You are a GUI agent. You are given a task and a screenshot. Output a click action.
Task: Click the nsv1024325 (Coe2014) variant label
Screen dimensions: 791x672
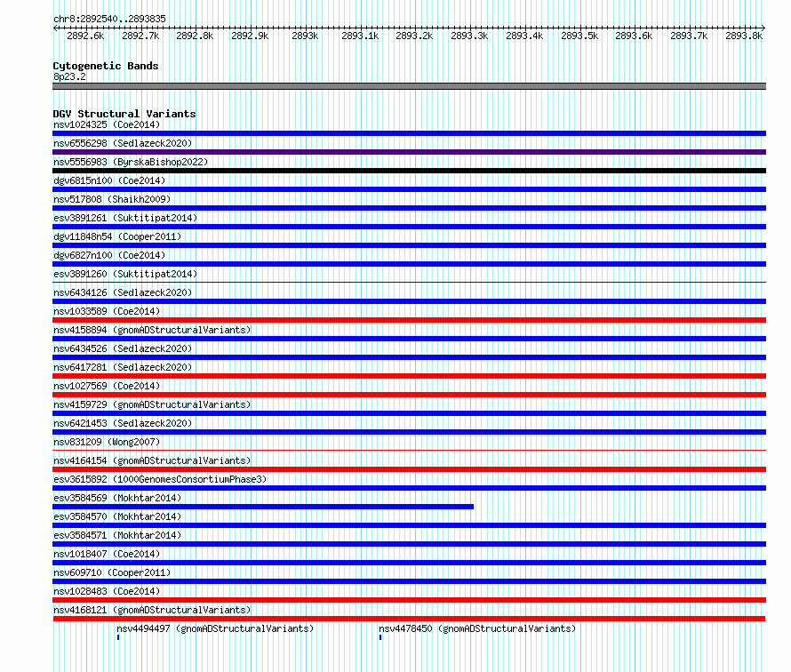pos(107,124)
